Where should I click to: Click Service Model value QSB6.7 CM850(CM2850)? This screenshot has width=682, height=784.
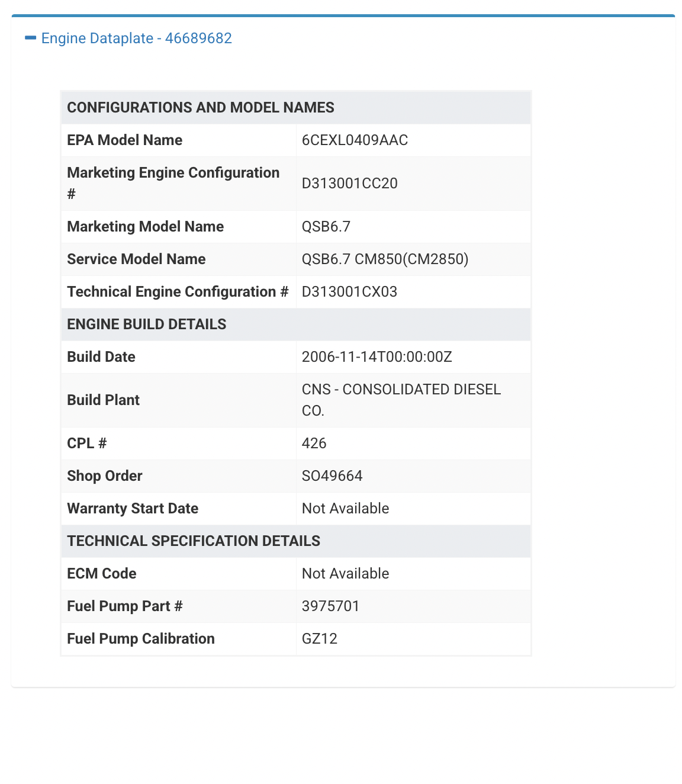(385, 259)
